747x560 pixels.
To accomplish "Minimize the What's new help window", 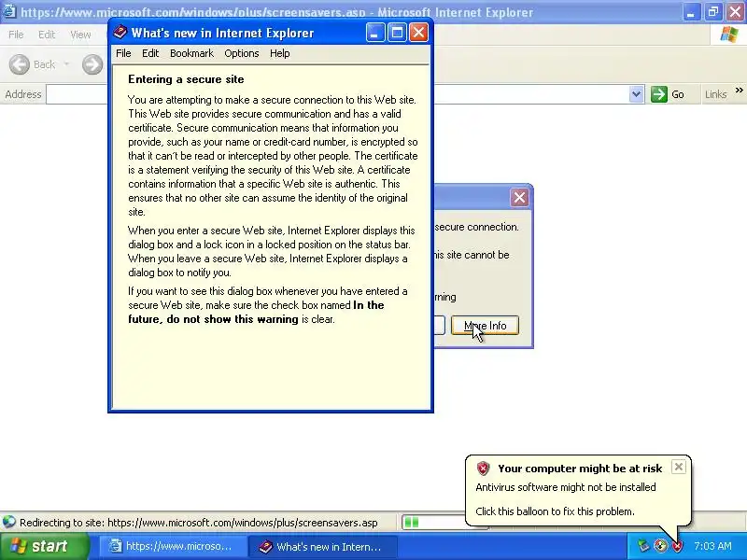I will pos(375,33).
